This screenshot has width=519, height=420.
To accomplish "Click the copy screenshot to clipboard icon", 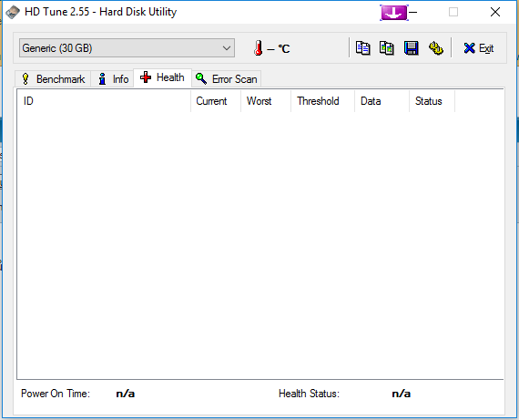I will (x=387, y=48).
